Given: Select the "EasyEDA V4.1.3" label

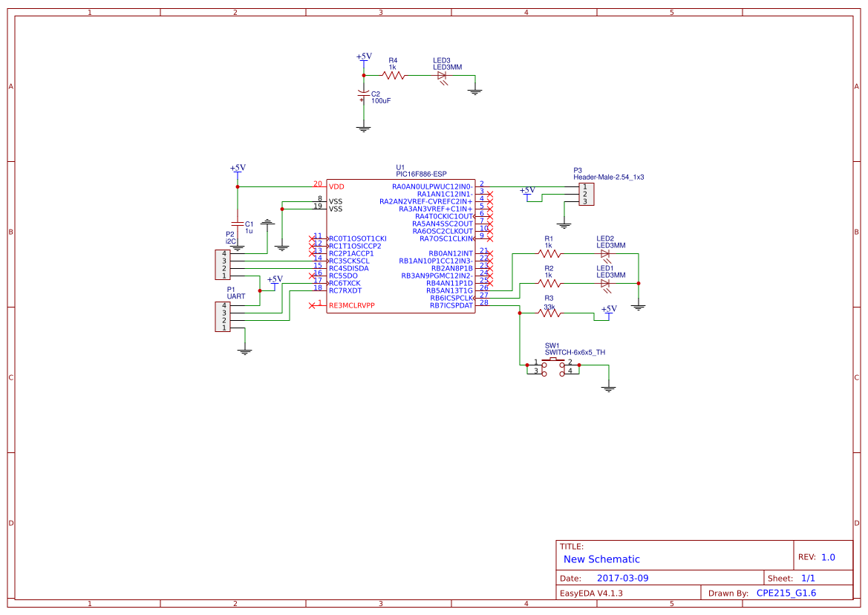Looking at the screenshot, I should point(591,593).
